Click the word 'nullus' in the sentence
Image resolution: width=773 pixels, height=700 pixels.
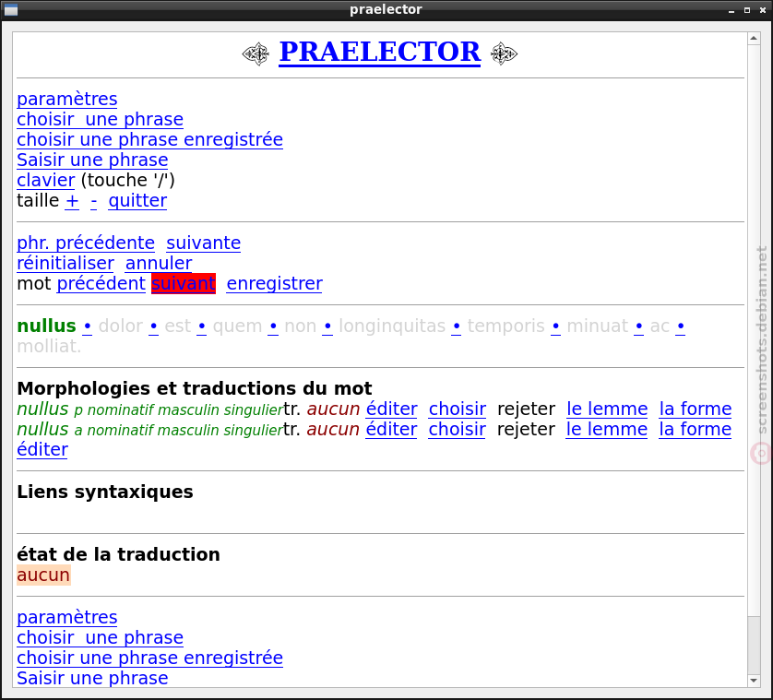point(46,326)
